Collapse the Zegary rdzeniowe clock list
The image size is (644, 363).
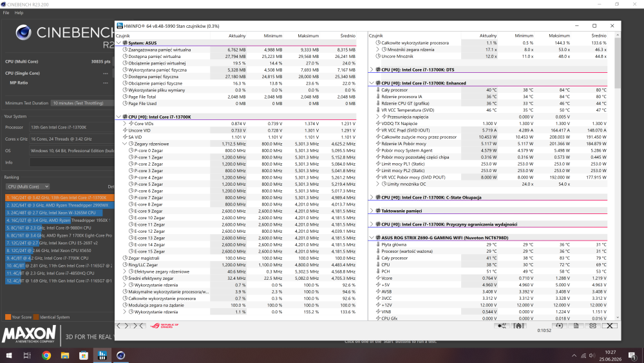point(124,144)
